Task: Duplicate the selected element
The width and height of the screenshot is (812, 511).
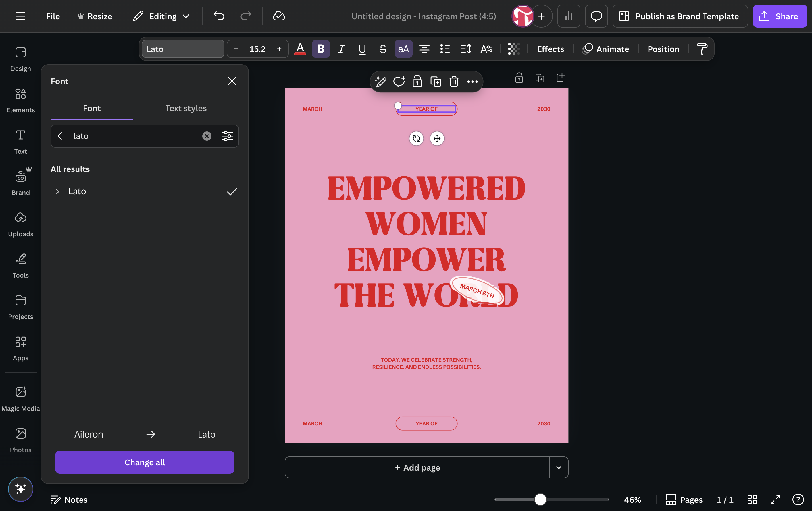Action: (436, 82)
